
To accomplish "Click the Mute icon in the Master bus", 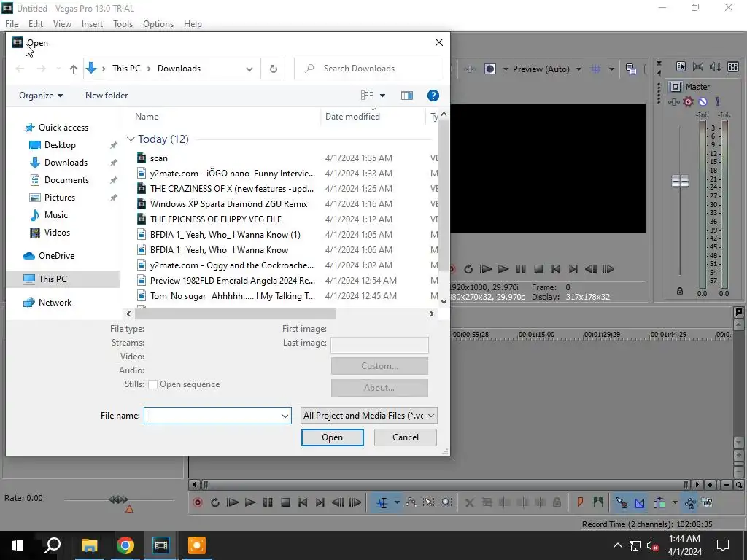I will (x=703, y=101).
